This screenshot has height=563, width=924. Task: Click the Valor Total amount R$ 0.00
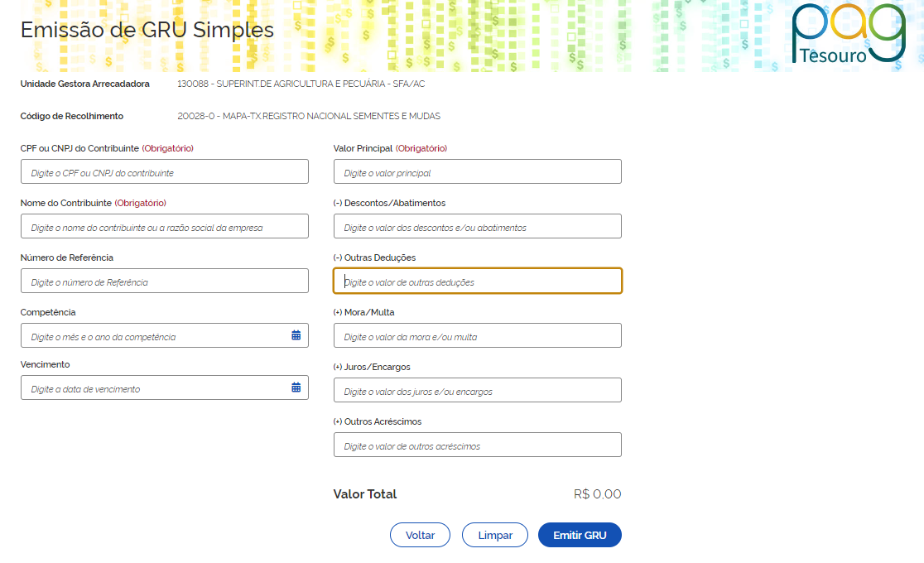point(597,494)
